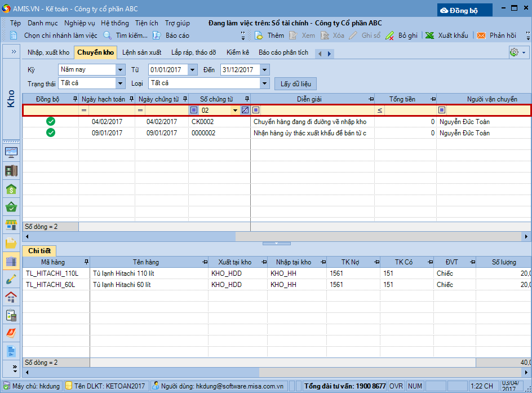Click the shovel tools module icon
This screenshot has height=393, width=532.
[x=11, y=279]
